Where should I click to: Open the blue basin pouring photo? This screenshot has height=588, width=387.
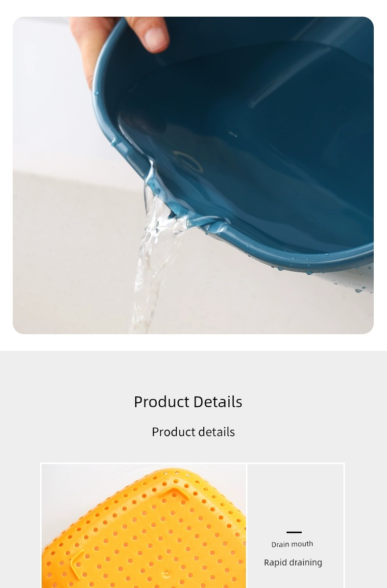coord(193,175)
